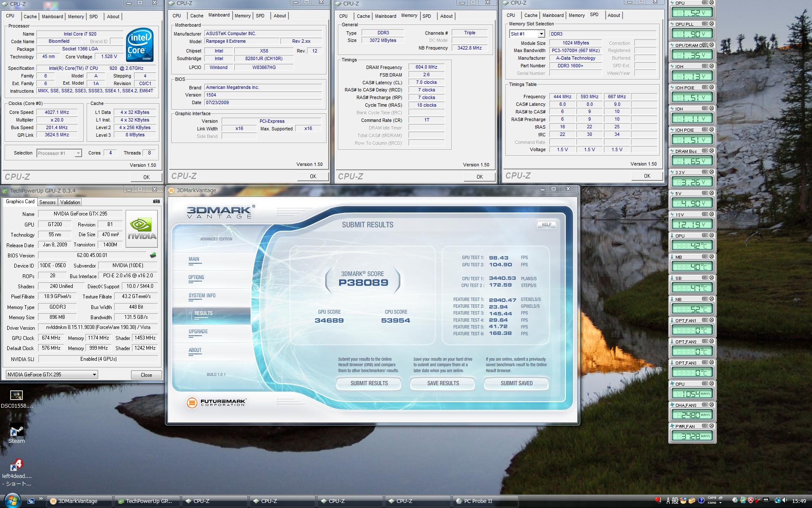The height and width of the screenshot is (508, 812).
Task: Click the GPU-Z screenshot camera icon
Action: tap(156, 202)
